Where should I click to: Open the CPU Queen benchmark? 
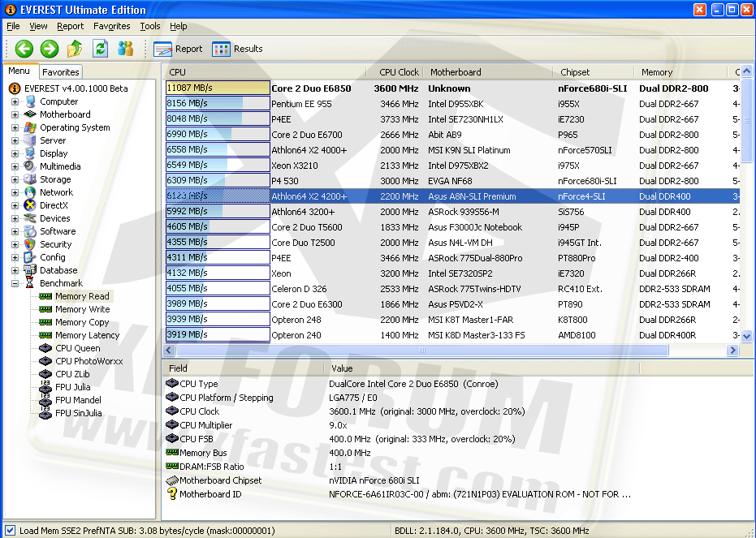coord(78,348)
